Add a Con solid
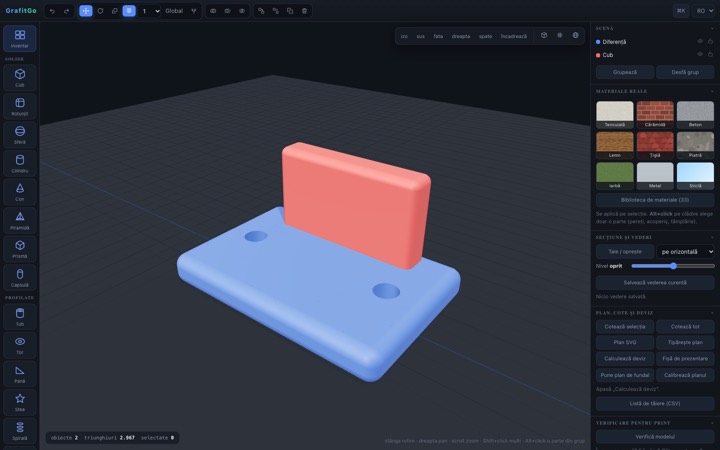The height and width of the screenshot is (450, 720). tap(20, 191)
